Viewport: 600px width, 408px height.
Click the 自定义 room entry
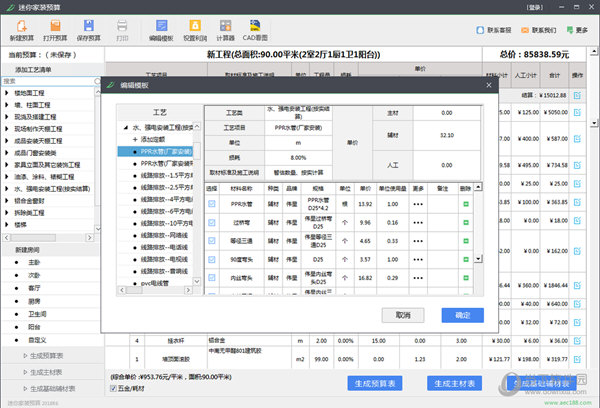pos(37,340)
